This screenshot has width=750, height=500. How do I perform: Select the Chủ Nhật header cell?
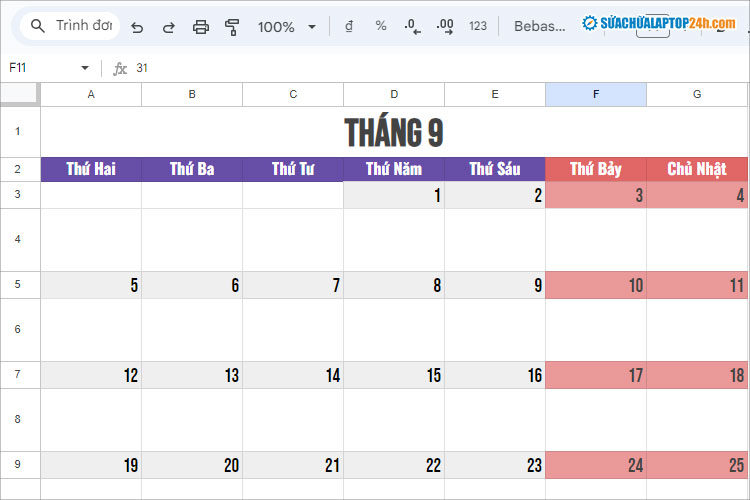tap(697, 169)
